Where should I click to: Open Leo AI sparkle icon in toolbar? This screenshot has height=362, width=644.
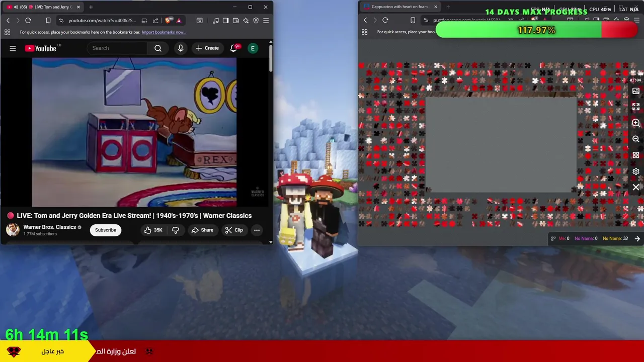point(246,20)
